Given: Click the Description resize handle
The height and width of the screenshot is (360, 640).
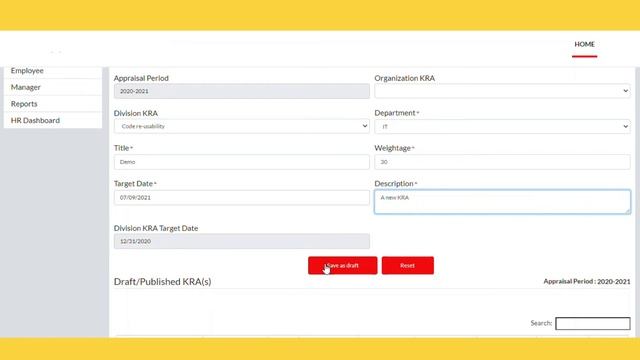Looking at the screenshot, I should (627, 211).
